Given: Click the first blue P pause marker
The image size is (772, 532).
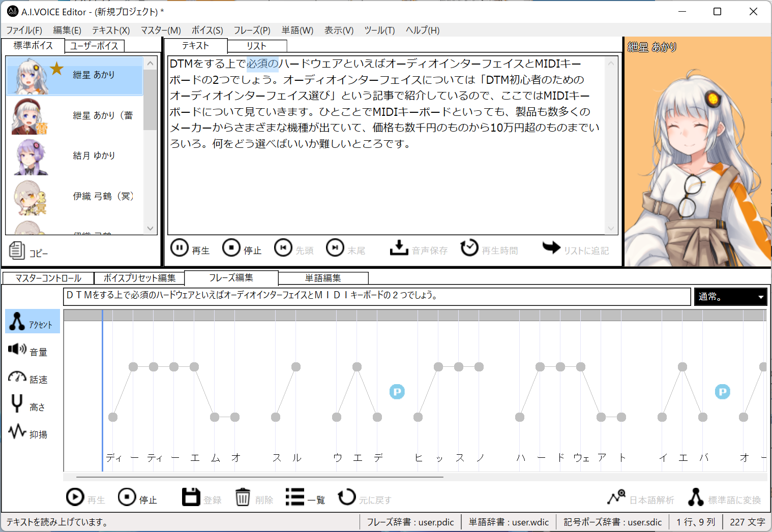Looking at the screenshot, I should coord(397,392).
